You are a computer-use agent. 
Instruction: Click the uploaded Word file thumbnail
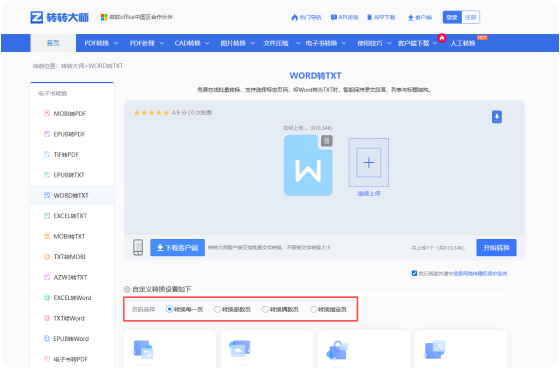[308, 165]
